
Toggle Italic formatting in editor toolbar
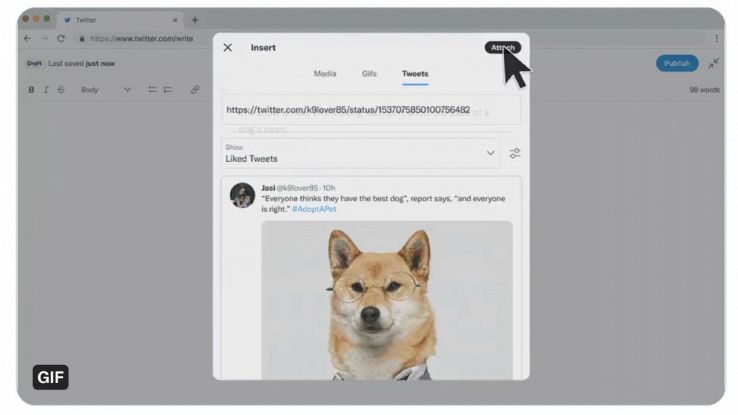(46, 89)
